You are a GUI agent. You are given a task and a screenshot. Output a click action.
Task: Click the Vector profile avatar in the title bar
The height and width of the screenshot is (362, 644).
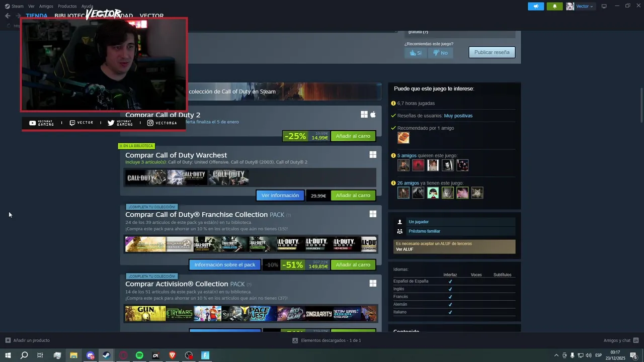tap(570, 6)
